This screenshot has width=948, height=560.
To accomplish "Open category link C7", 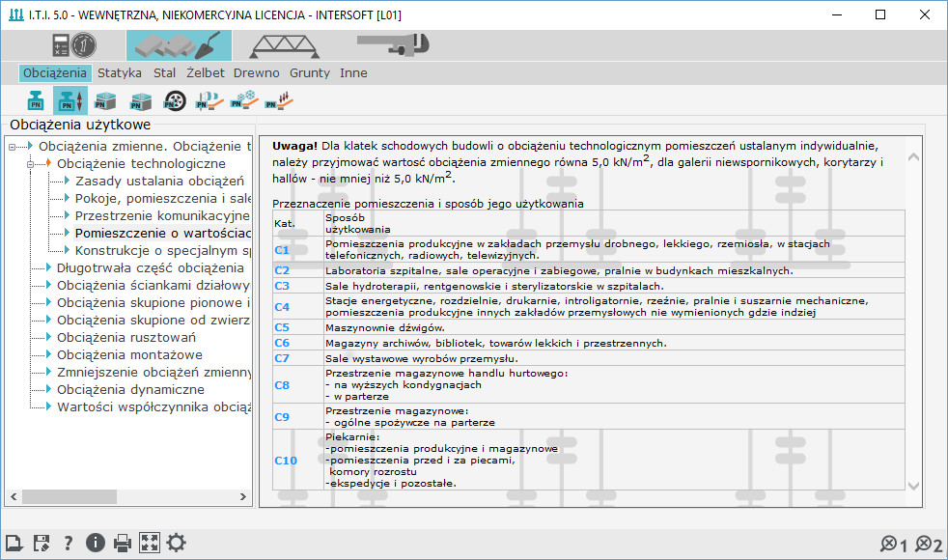I will point(282,358).
